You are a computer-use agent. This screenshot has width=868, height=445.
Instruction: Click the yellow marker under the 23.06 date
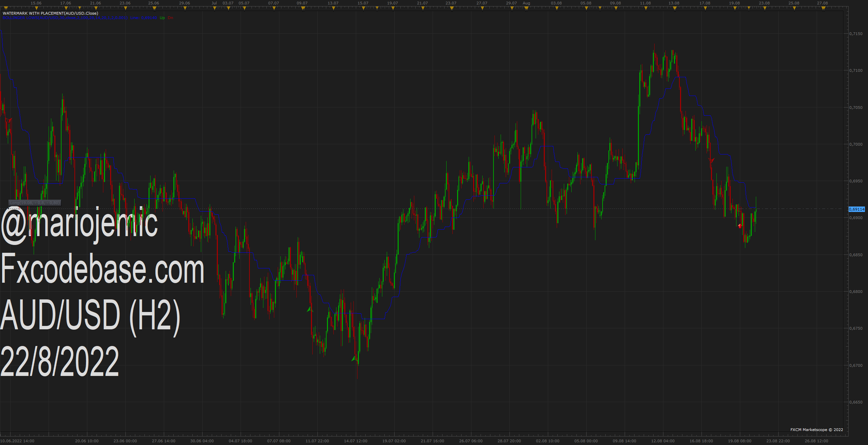(125, 8)
